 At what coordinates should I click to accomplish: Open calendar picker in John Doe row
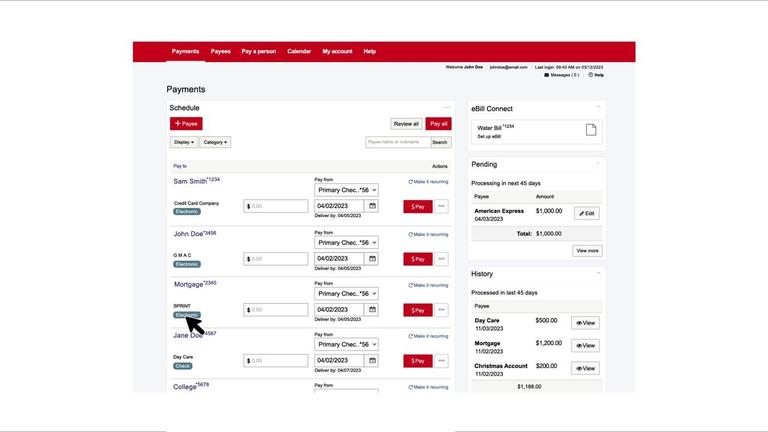click(372, 259)
